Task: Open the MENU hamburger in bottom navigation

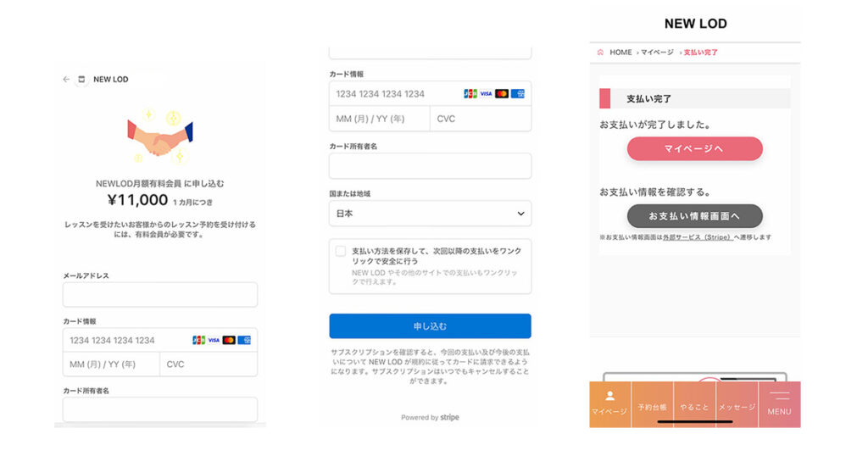Action: pos(780,404)
